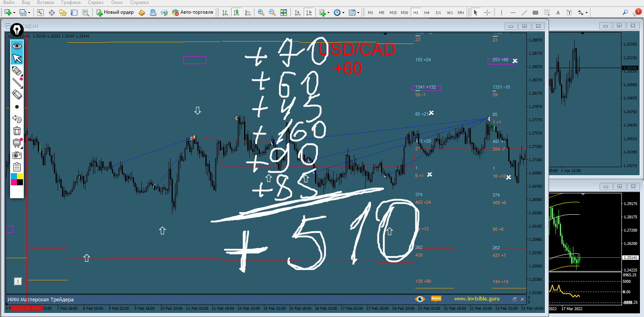The width and height of the screenshot is (644, 317).
Task: Open the Market Watch panel icon
Action: pyautogui.click(x=40, y=12)
